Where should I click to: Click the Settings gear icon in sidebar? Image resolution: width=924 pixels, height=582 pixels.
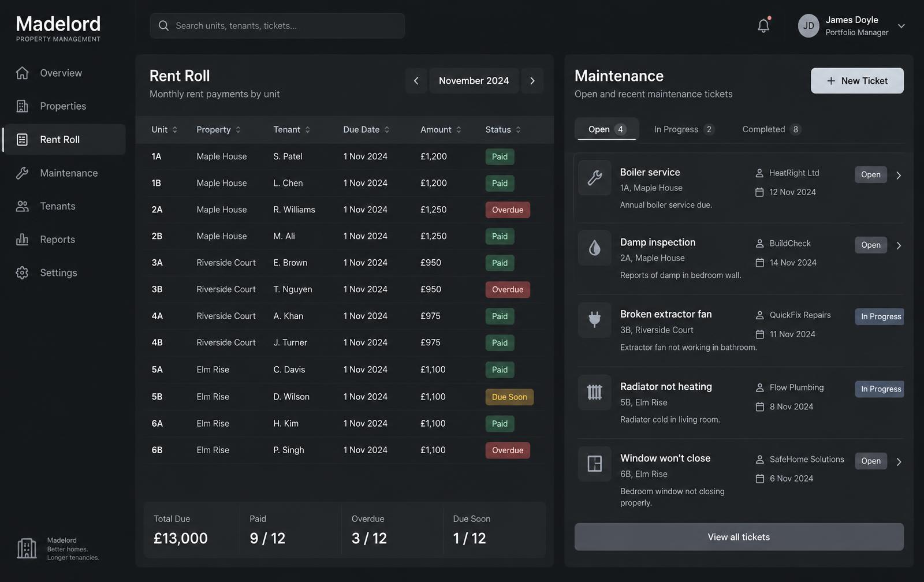point(22,273)
